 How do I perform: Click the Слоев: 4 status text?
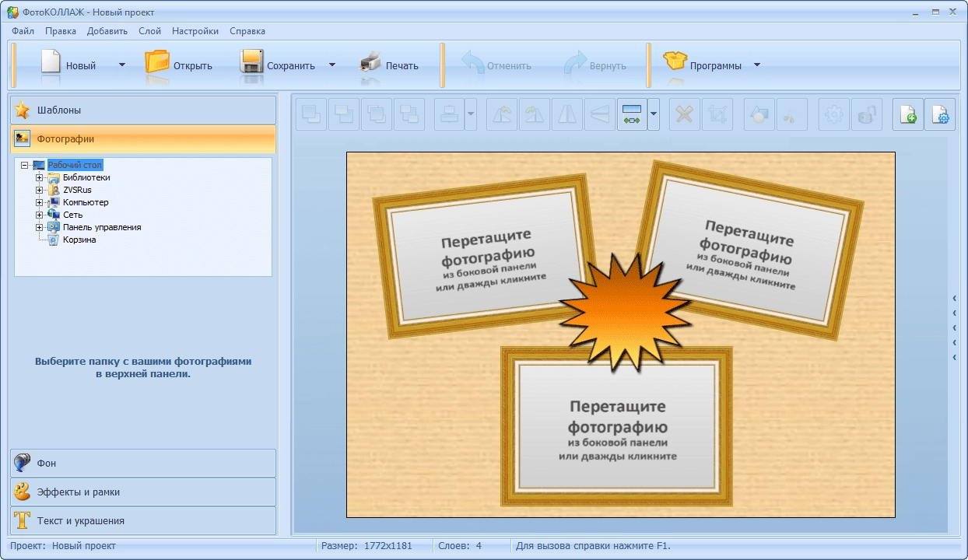click(x=460, y=546)
